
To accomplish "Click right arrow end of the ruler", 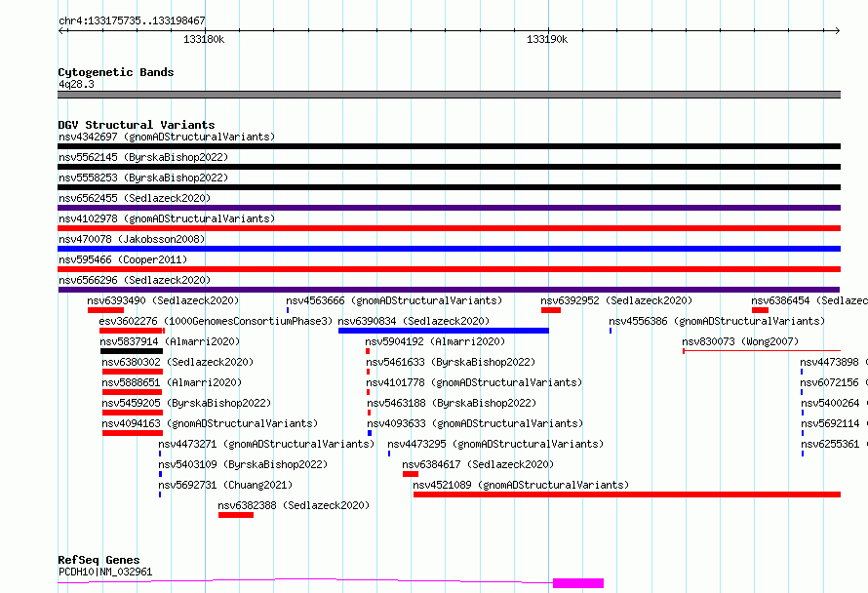I will [x=837, y=31].
